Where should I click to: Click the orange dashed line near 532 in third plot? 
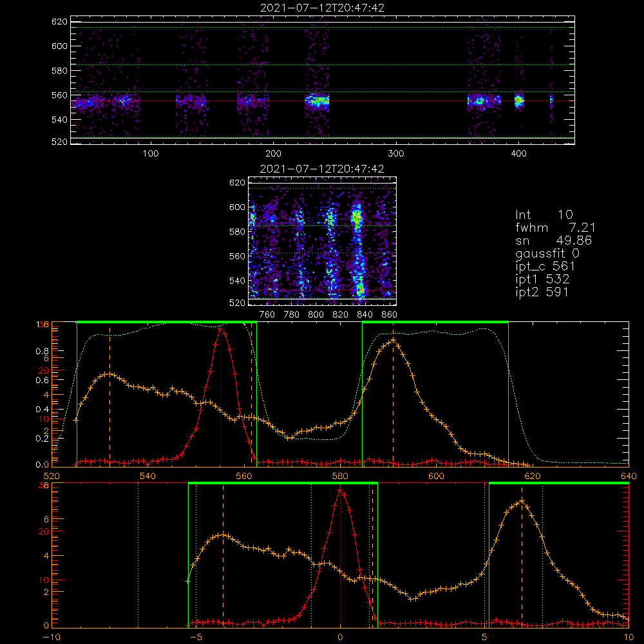109,394
